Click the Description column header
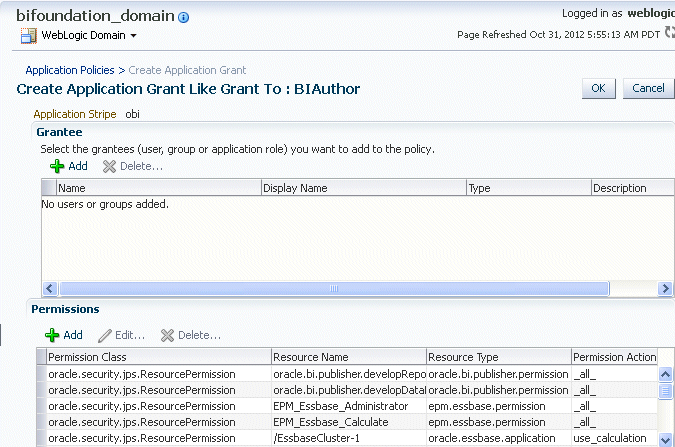The width and height of the screenshot is (675, 447). pyautogui.click(x=633, y=188)
